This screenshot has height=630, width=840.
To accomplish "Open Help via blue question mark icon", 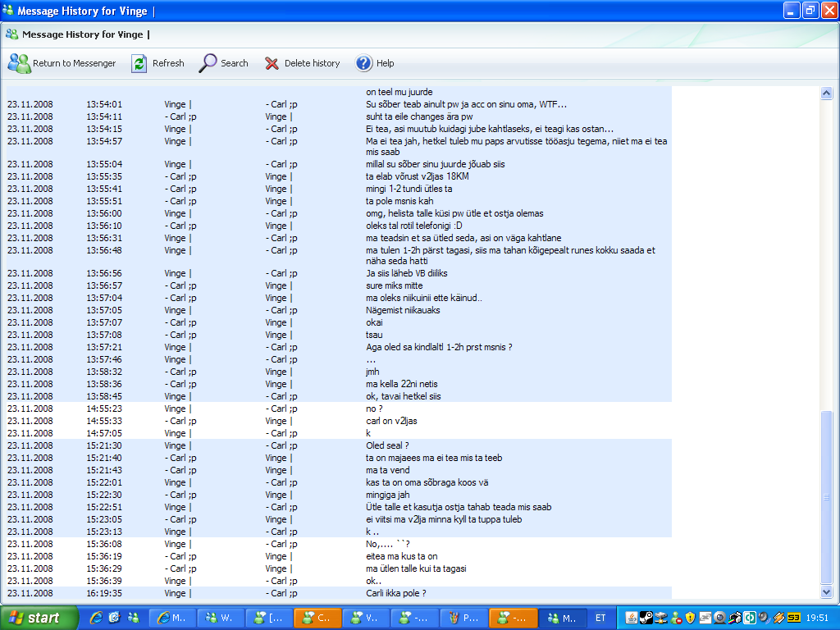I will pos(364,63).
